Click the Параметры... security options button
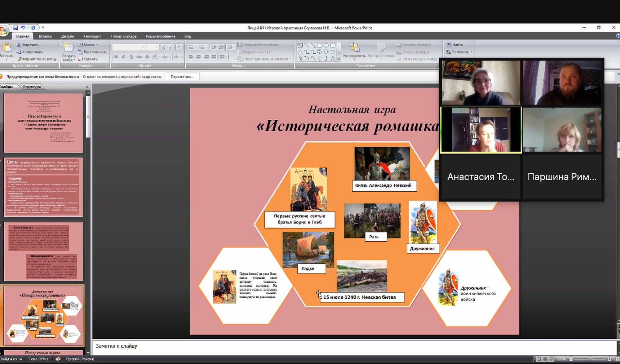This screenshot has height=364, width=620. (182, 77)
